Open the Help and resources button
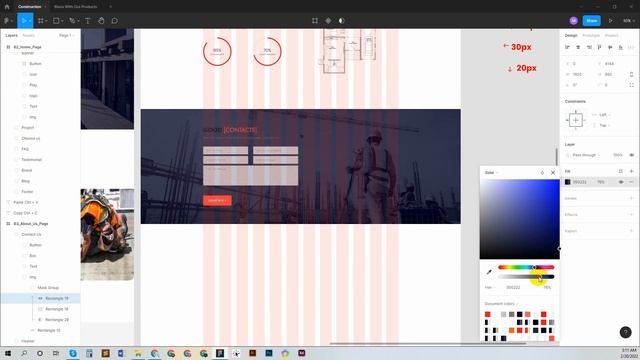 (625, 332)
